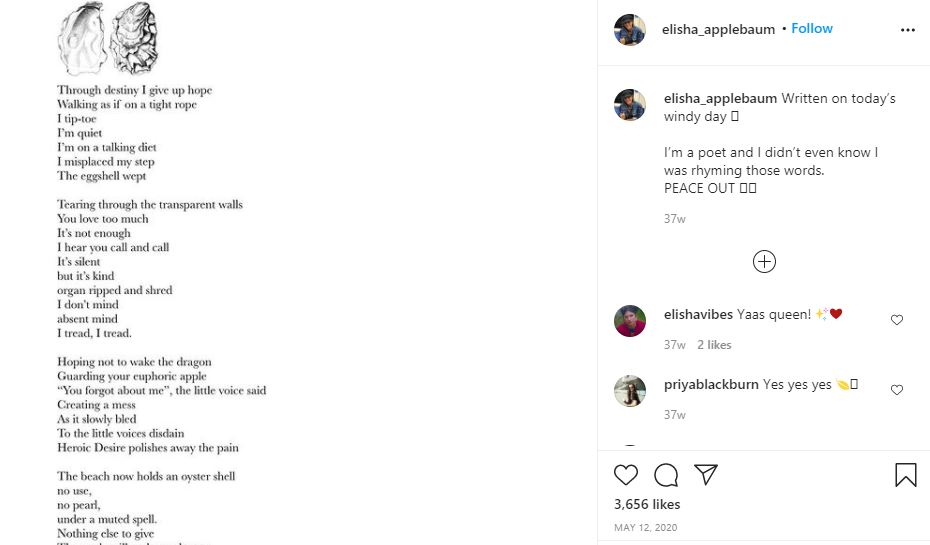Open the priyablackburn profile link

coord(711,384)
